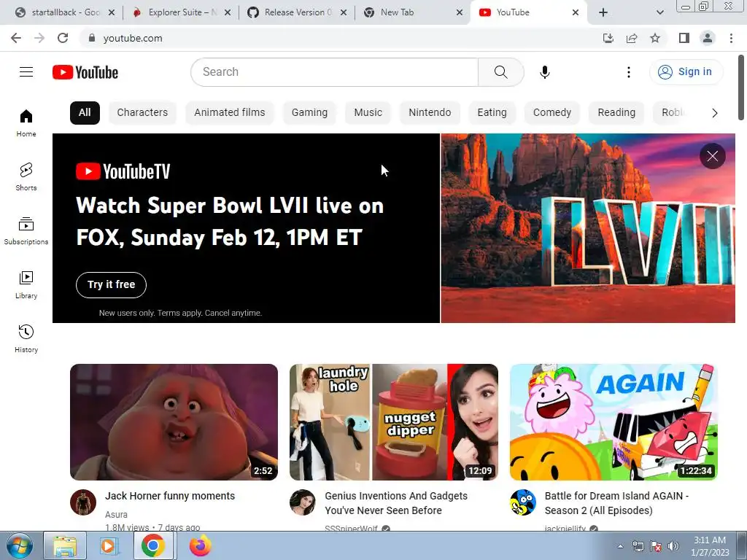This screenshot has width=747, height=560.
Task: Click Asura channel avatar
Action: (83, 502)
